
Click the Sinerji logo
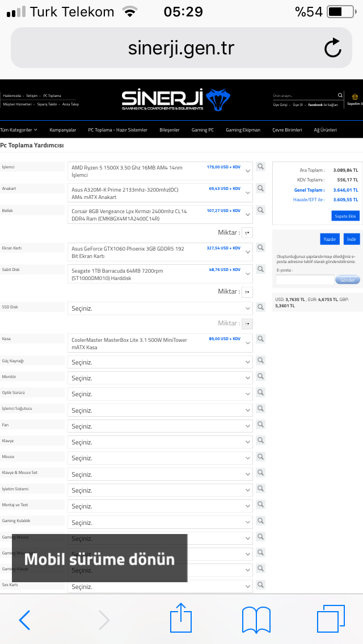(x=176, y=100)
